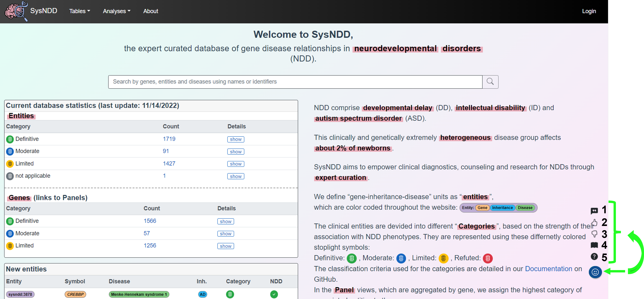644x299 pixels.
Task: Click blue Moderate stoplight in legend text
Action: [401, 258]
